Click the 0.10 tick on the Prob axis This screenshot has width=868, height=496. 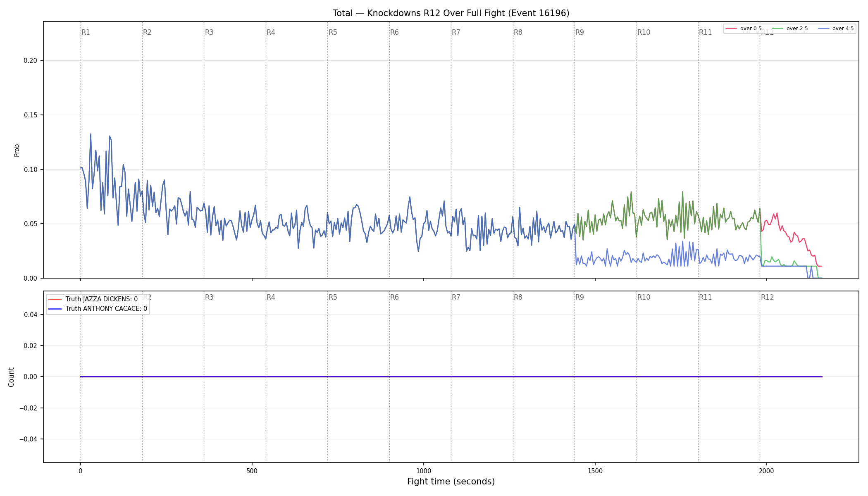point(30,169)
